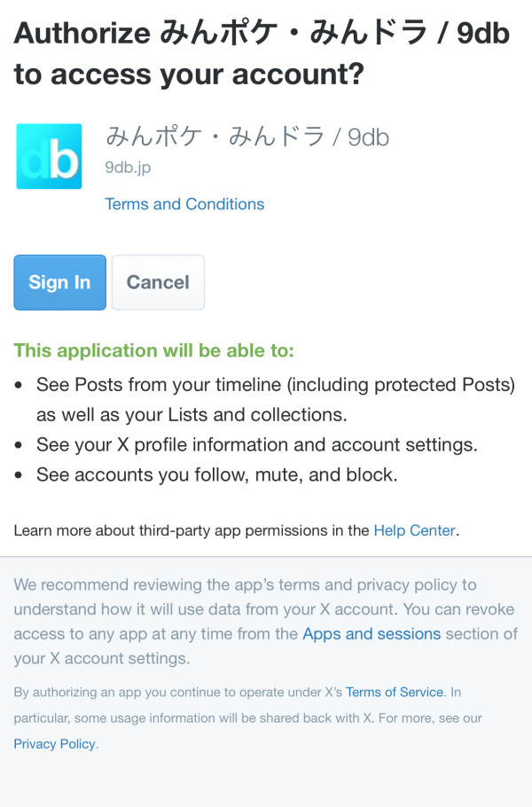The width and height of the screenshot is (532, 807).
Task: Click the bullet point before "See Posts"
Action: (20, 386)
